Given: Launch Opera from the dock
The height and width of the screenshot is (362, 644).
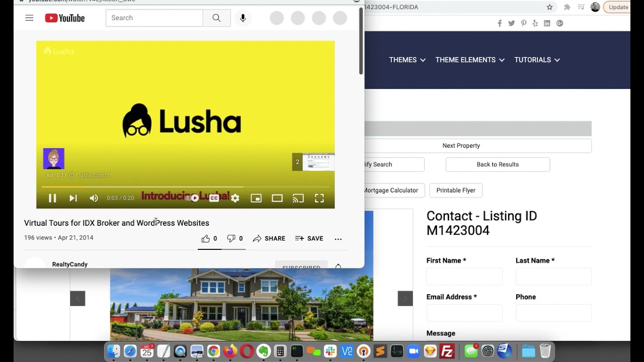Looking at the screenshot, I should tap(247, 351).
